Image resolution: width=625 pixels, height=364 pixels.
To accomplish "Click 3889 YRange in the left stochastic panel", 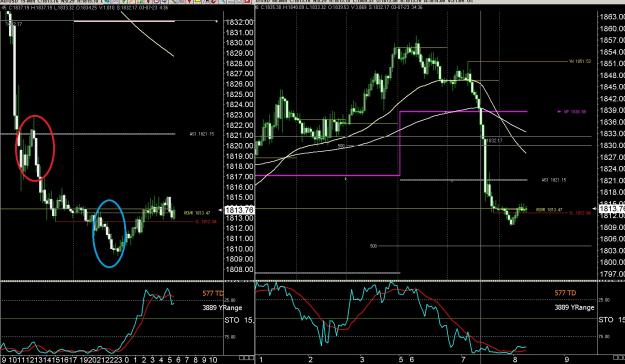I will tap(222, 308).
